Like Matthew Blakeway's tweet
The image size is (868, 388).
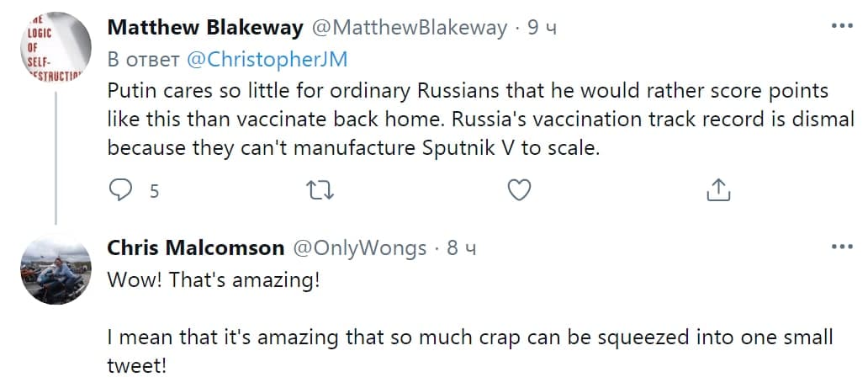[x=520, y=191]
